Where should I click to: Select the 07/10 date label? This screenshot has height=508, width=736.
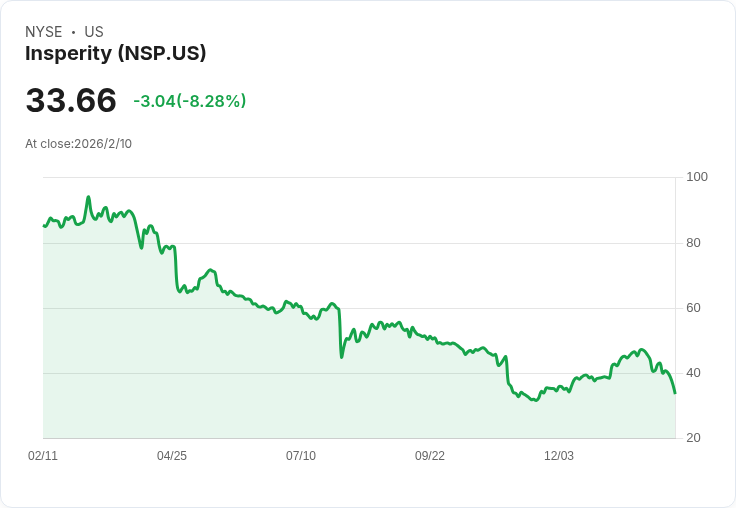click(301, 456)
